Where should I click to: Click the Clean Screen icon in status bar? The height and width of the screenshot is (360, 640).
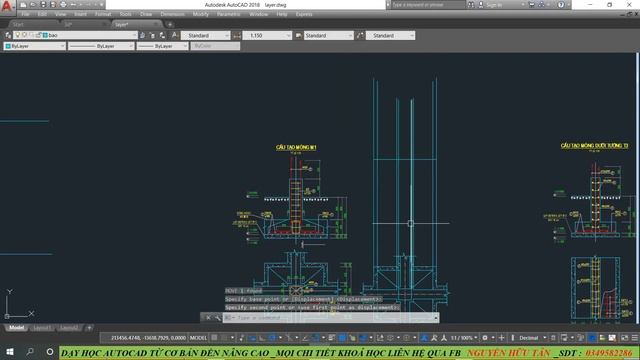point(625,338)
